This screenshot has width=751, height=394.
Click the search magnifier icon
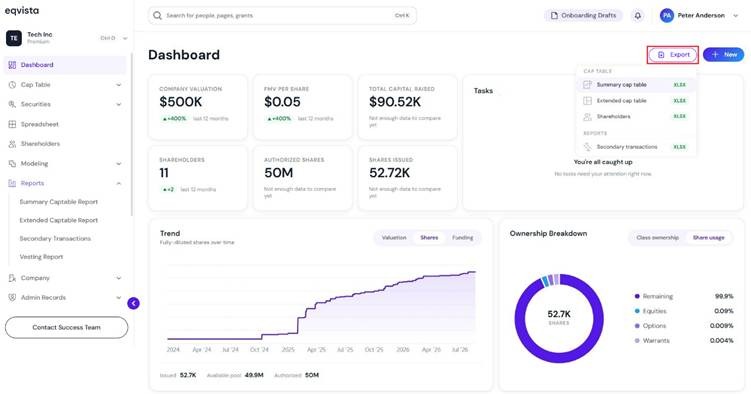157,15
